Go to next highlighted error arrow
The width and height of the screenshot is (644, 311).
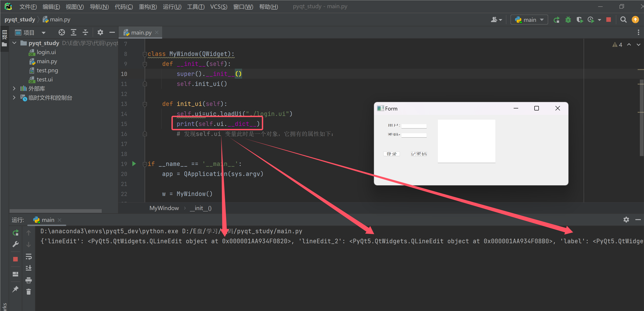click(x=639, y=45)
